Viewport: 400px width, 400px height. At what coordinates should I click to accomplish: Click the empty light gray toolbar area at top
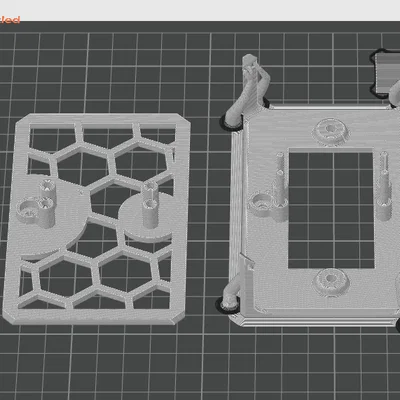tap(200, 10)
